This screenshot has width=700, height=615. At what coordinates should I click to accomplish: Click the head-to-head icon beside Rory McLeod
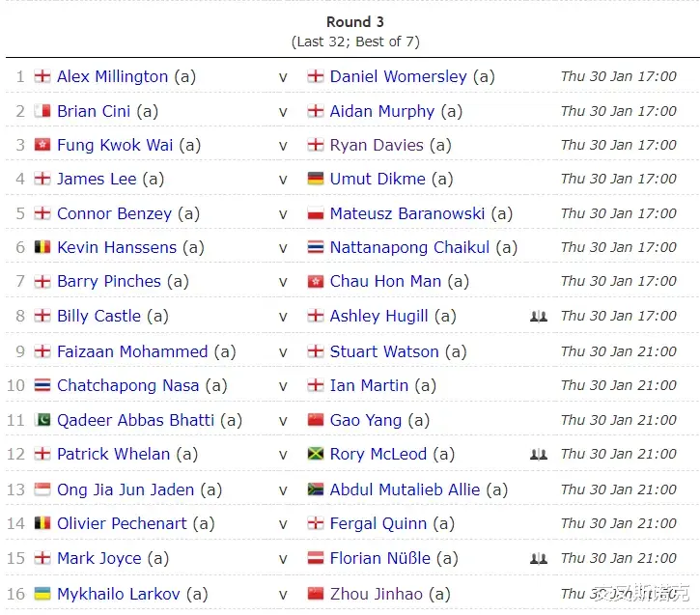[539, 455]
